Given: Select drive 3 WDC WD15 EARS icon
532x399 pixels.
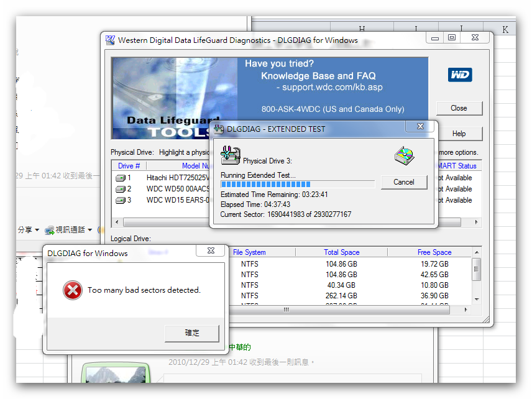Looking at the screenshot, I should coord(121,200).
